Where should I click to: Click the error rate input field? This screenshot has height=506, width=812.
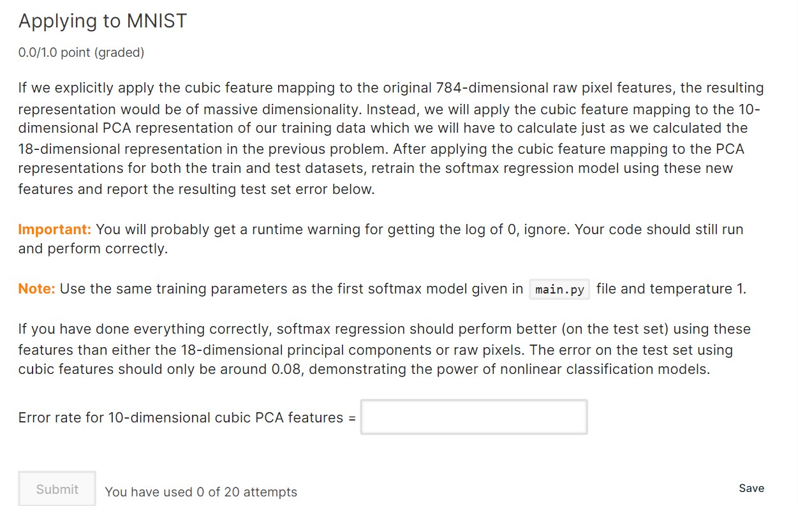473,417
